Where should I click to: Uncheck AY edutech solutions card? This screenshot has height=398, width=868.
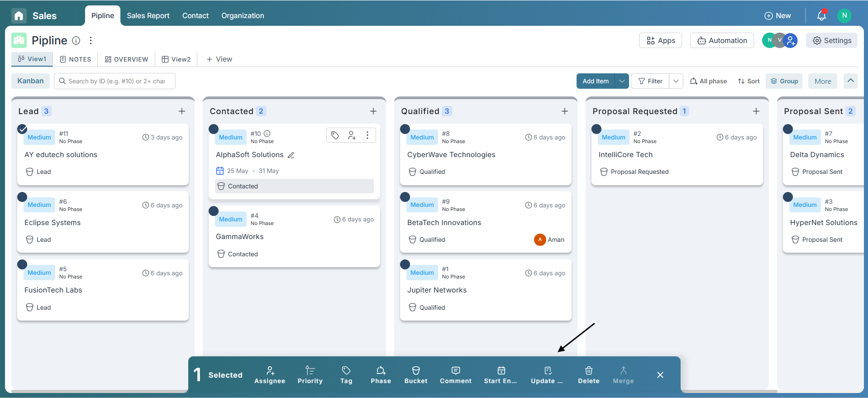[x=22, y=129]
